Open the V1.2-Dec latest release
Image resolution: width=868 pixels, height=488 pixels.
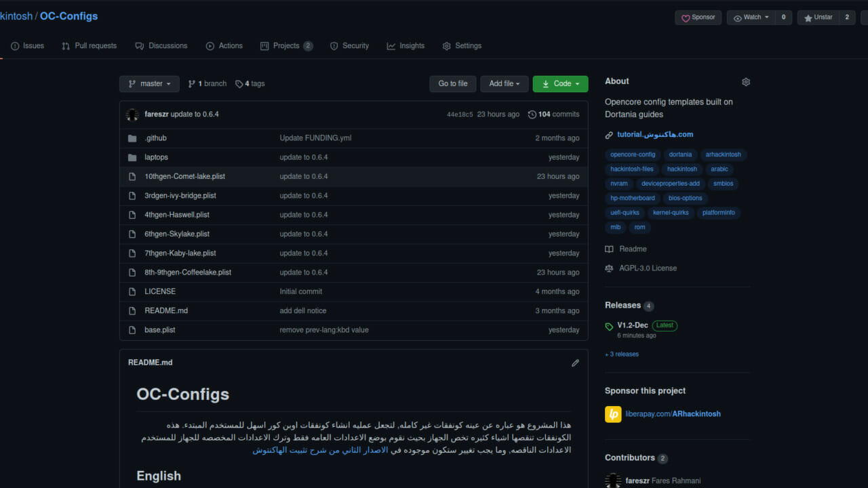(x=632, y=325)
